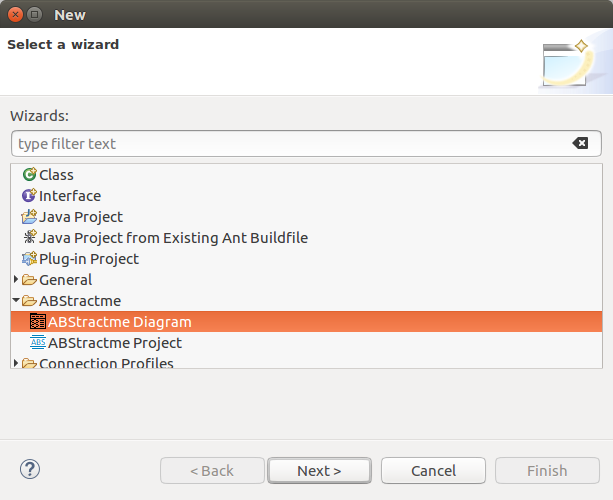Expand the Connection Profiles folder
The width and height of the screenshot is (613, 500).
pos(16,364)
